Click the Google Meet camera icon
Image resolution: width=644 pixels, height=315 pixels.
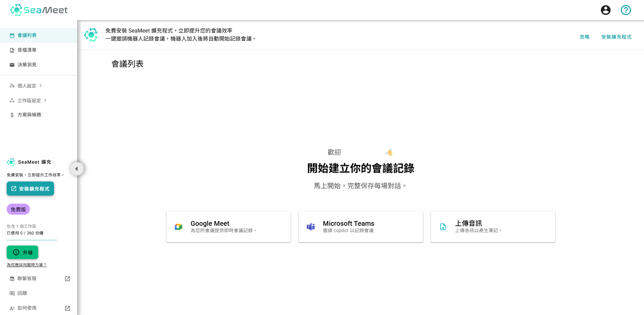coord(179,227)
